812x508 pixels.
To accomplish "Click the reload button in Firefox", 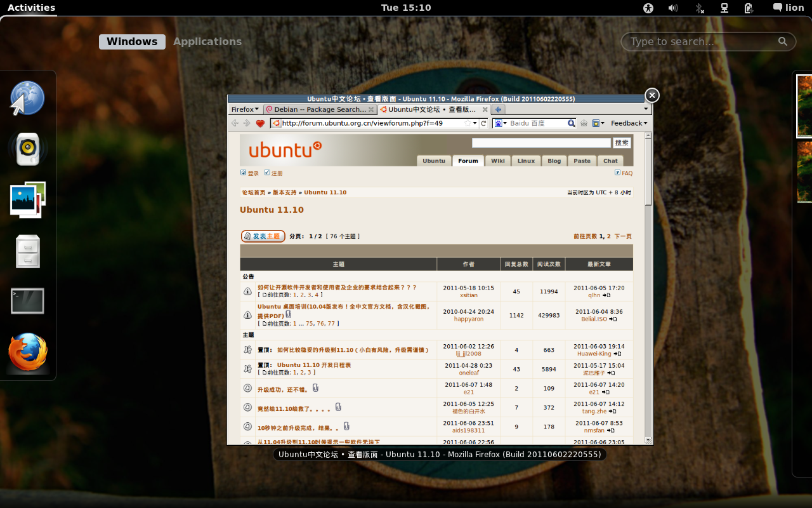I will pos(483,123).
